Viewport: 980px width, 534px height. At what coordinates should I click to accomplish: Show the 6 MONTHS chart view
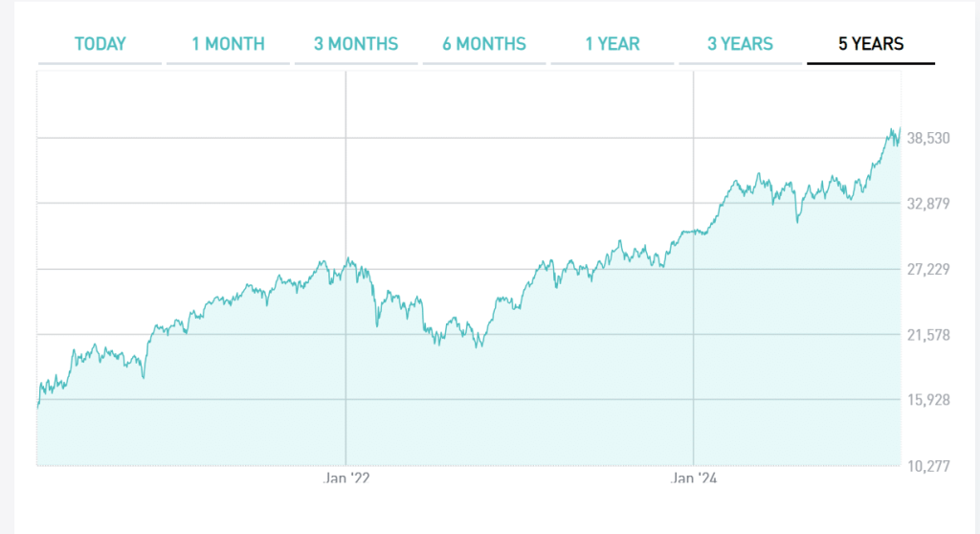(484, 44)
